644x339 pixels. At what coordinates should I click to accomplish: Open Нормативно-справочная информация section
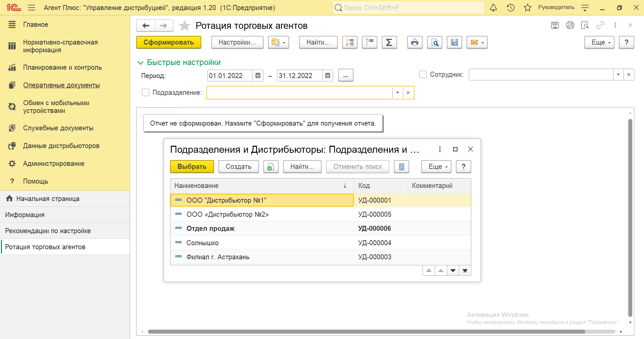60,46
